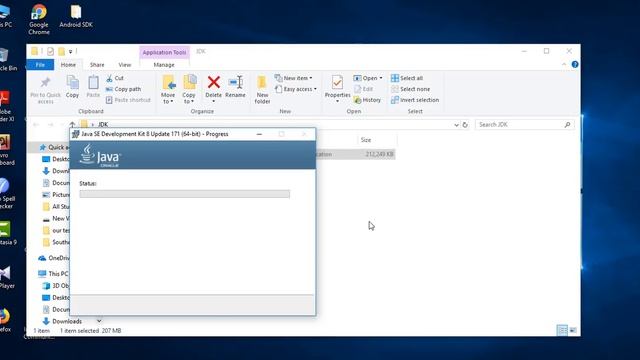Switch to the View ribbon tab

[125, 64]
